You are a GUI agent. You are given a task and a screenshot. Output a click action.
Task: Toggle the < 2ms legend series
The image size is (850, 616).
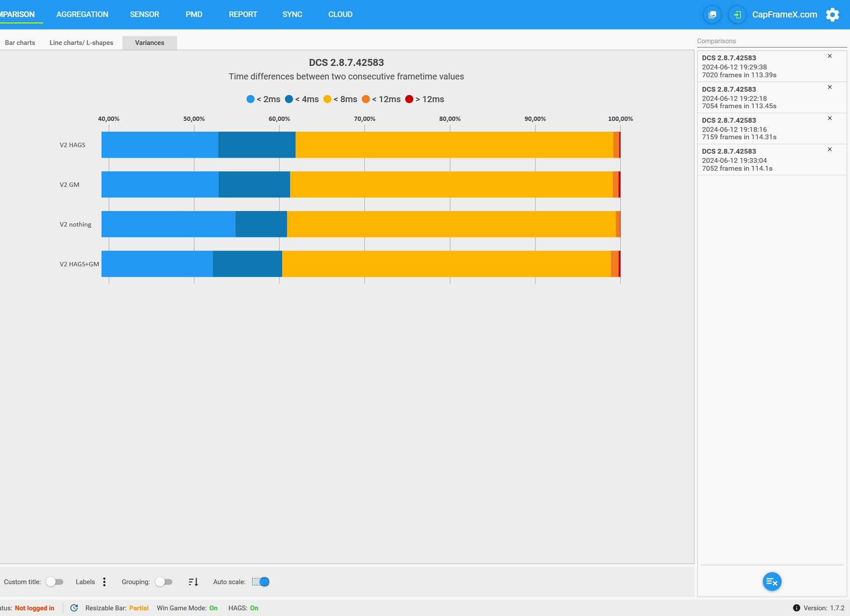[x=263, y=99]
